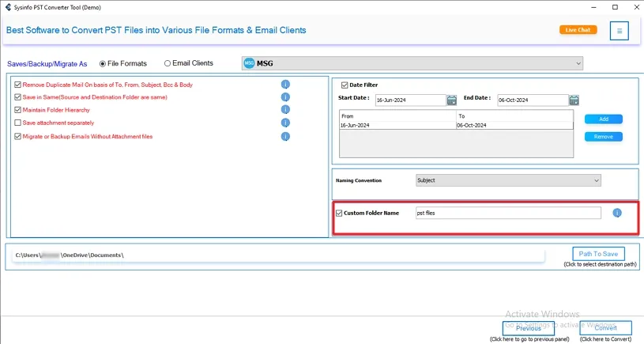Click info icon beside Maintain Folder Hierarchy

(x=285, y=110)
